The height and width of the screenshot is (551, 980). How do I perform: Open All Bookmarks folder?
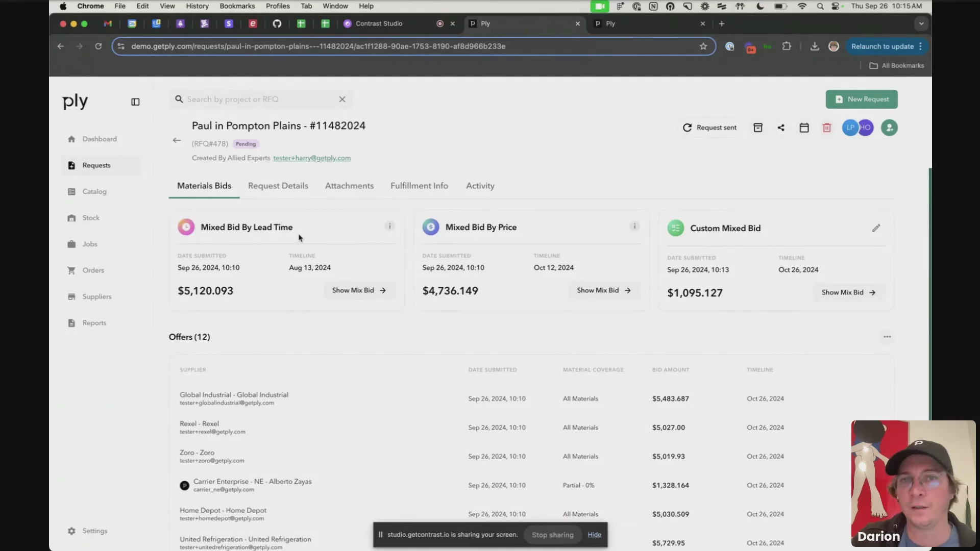pos(897,66)
